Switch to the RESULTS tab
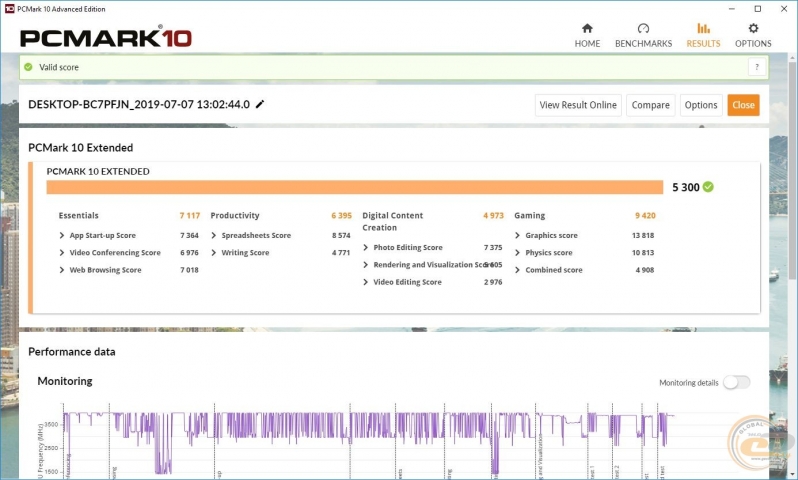This screenshot has width=798, height=480. 703,36
